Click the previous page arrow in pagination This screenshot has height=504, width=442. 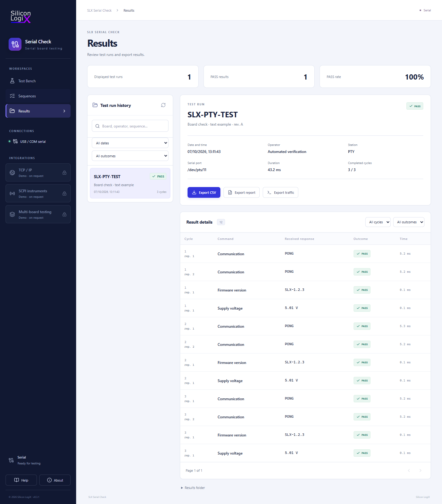point(409,471)
